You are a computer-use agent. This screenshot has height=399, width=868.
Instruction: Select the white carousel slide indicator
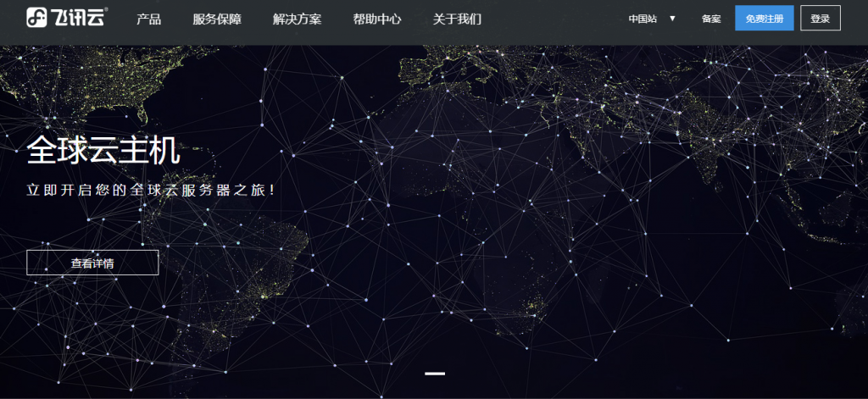coord(434,373)
